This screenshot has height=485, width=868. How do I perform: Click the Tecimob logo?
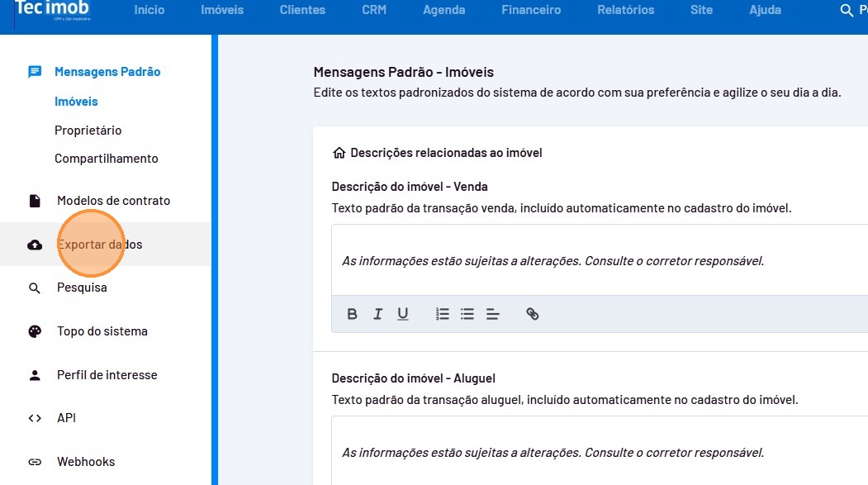click(52, 11)
